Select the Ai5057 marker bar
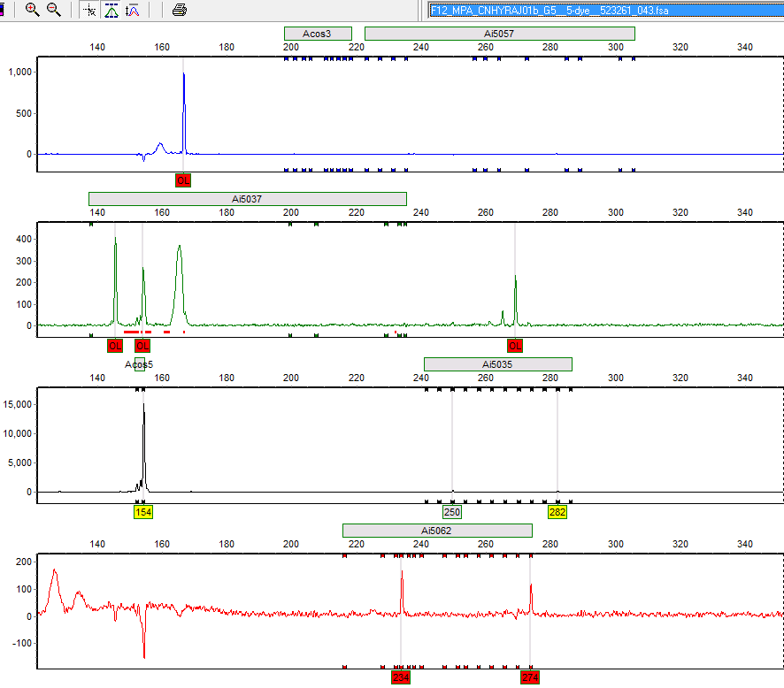 pyautogui.click(x=499, y=34)
